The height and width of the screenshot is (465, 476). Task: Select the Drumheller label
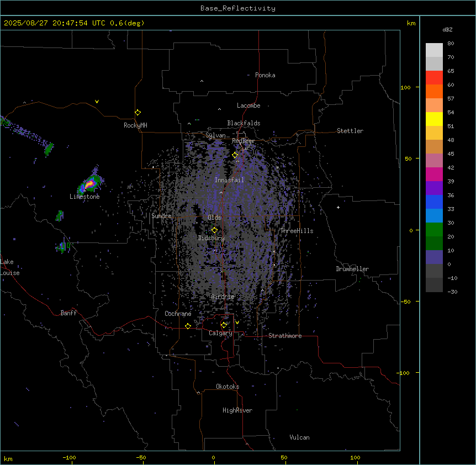[352, 269]
